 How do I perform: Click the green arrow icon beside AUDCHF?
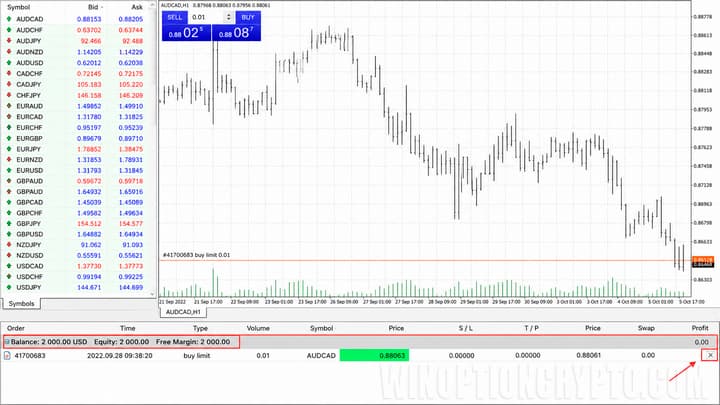click(9, 30)
